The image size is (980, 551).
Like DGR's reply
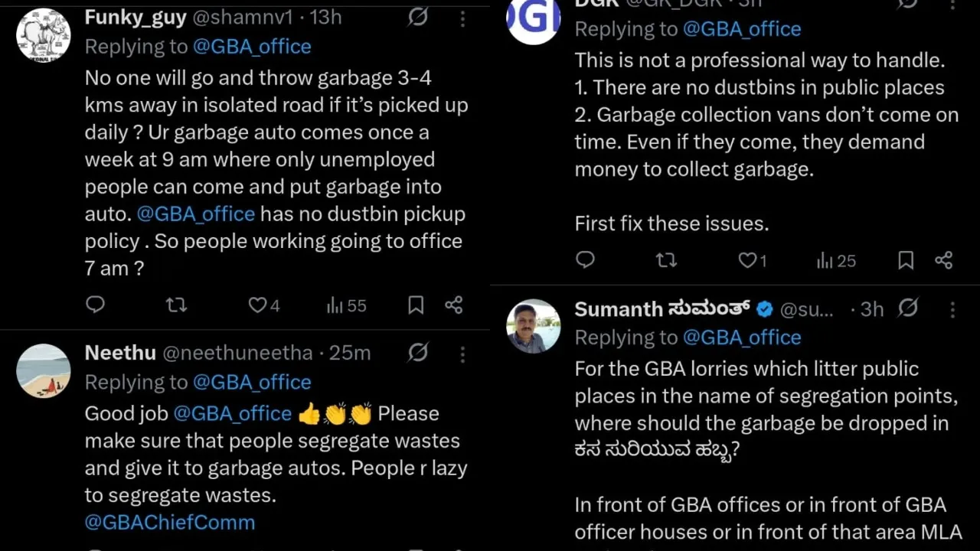746,260
